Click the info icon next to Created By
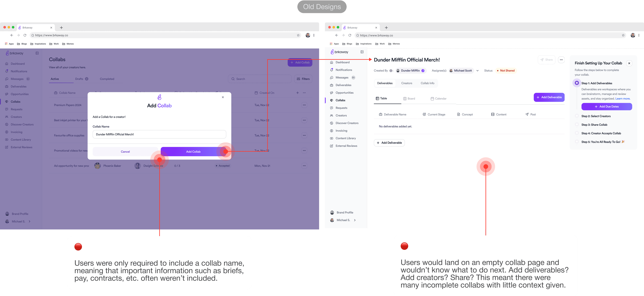 [391, 71]
